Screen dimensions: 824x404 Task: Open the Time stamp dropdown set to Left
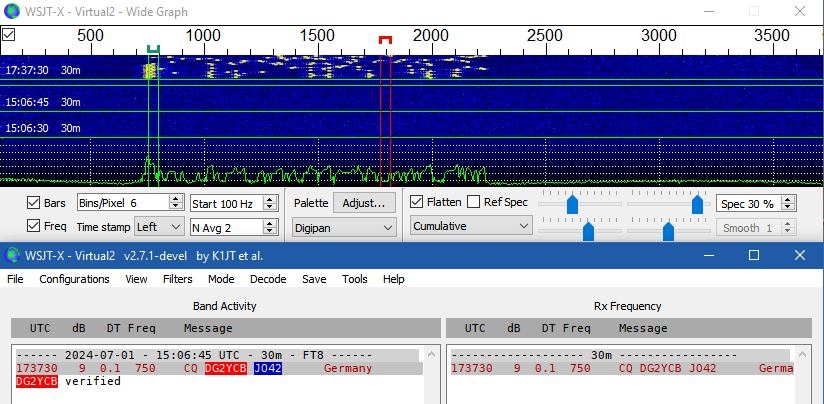159,226
